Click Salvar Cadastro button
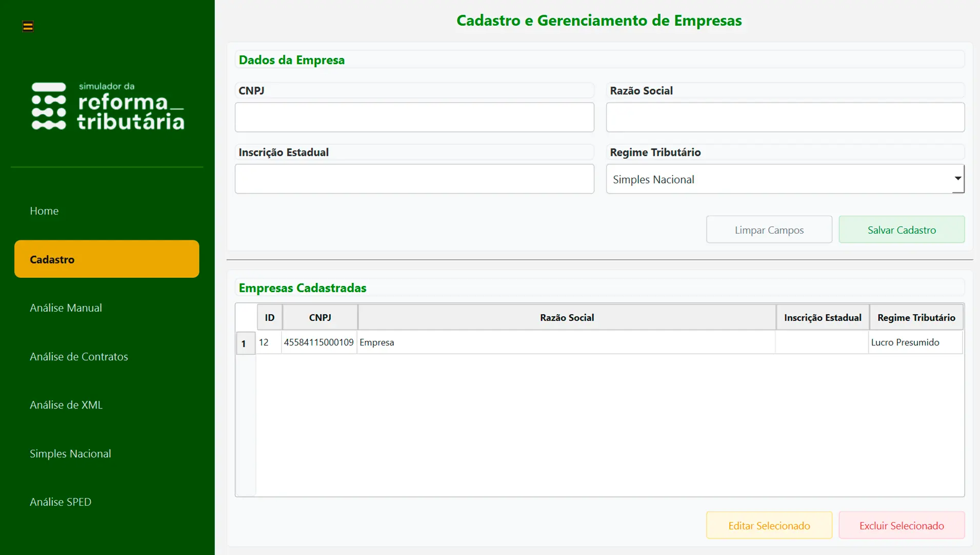This screenshot has width=980, height=555. tap(901, 230)
